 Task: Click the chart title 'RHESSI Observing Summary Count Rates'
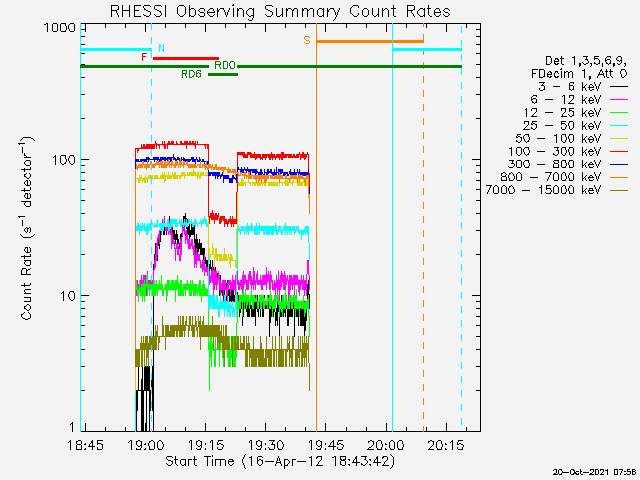coord(280,11)
